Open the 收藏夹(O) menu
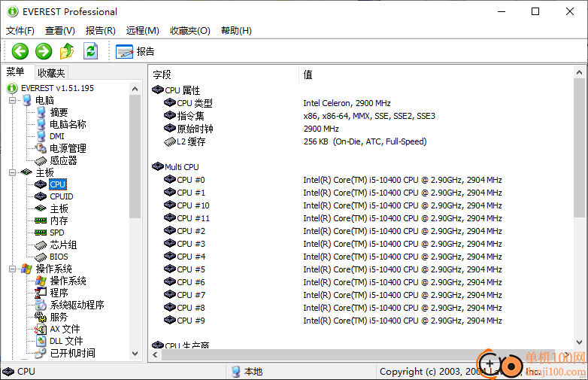Screen dimensions: 588x380 pos(190,31)
